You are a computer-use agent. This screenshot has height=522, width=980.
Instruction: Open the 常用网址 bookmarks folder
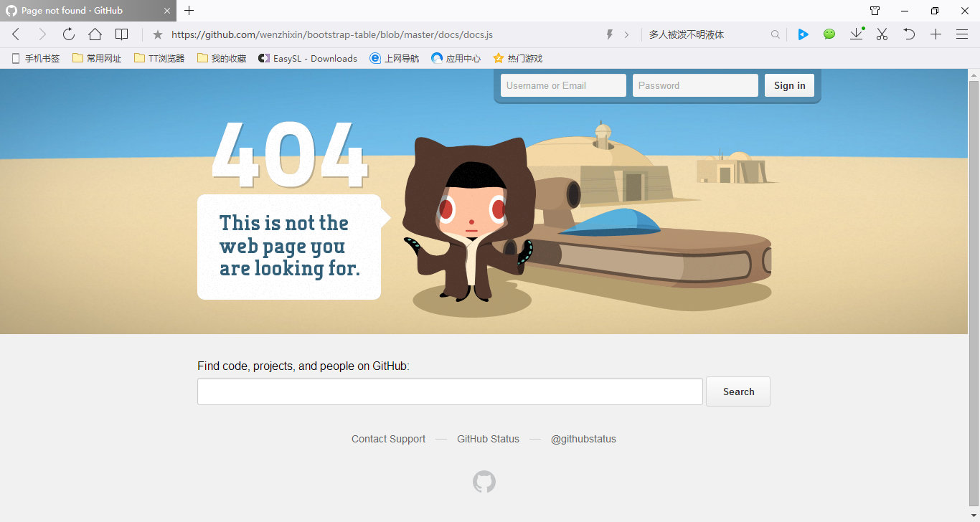97,59
